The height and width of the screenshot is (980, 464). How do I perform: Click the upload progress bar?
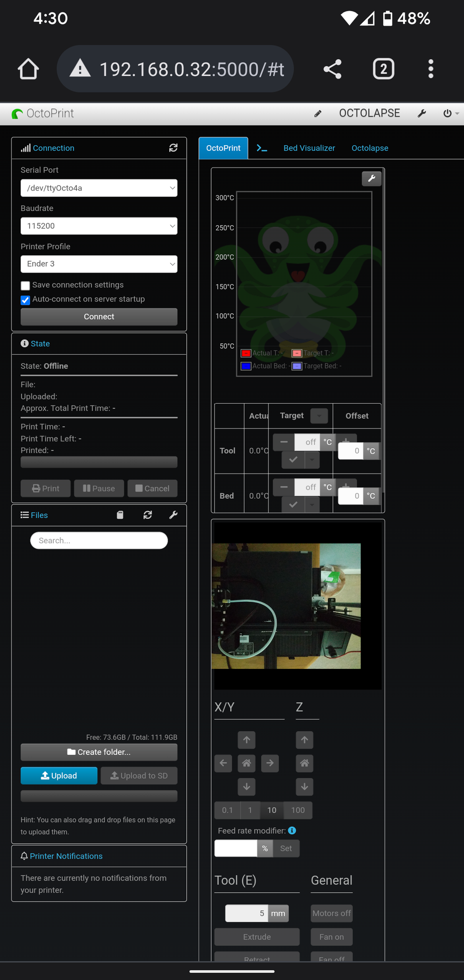tap(99, 796)
